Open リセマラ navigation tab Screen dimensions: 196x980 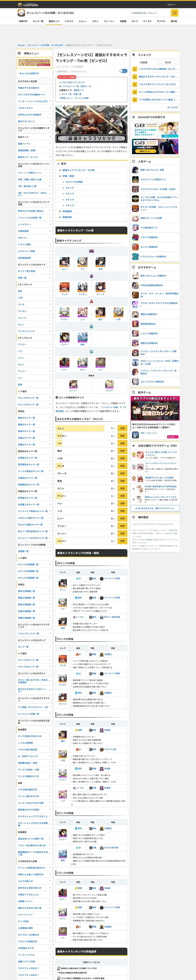click(69, 21)
